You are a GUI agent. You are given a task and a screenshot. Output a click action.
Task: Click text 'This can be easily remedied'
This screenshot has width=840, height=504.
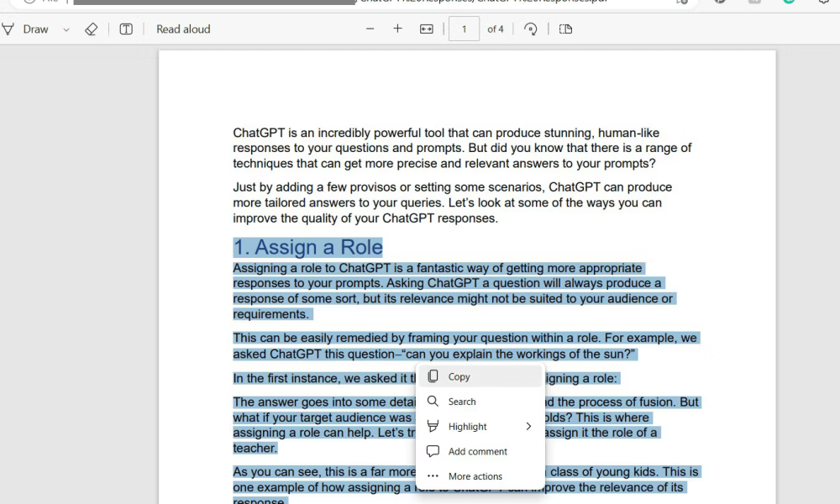[311, 338]
